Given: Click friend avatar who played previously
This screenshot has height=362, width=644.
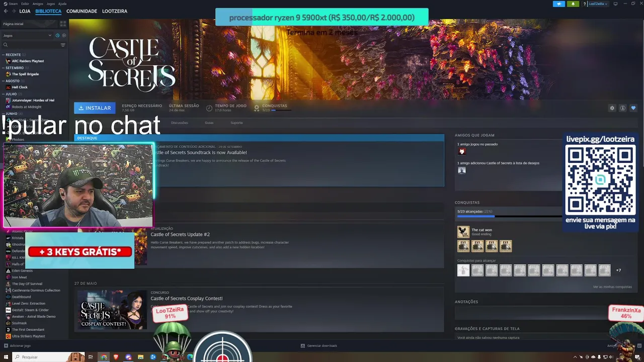Looking at the screenshot, I should [462, 151].
